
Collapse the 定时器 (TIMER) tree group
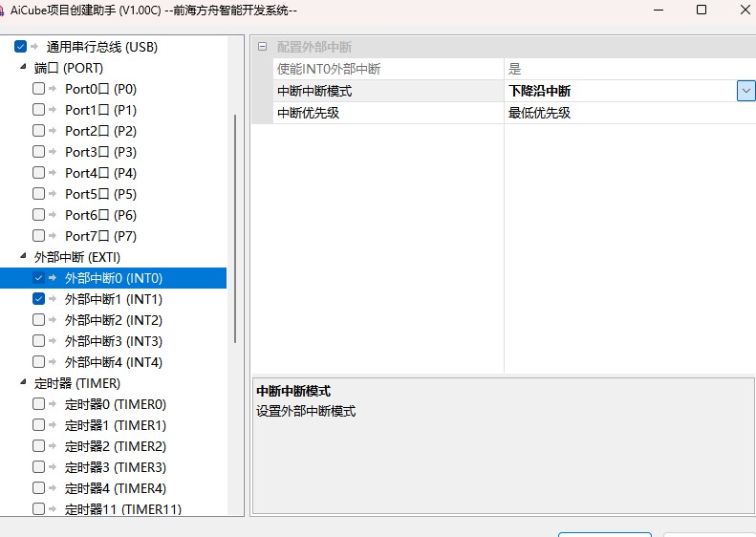[x=23, y=383]
